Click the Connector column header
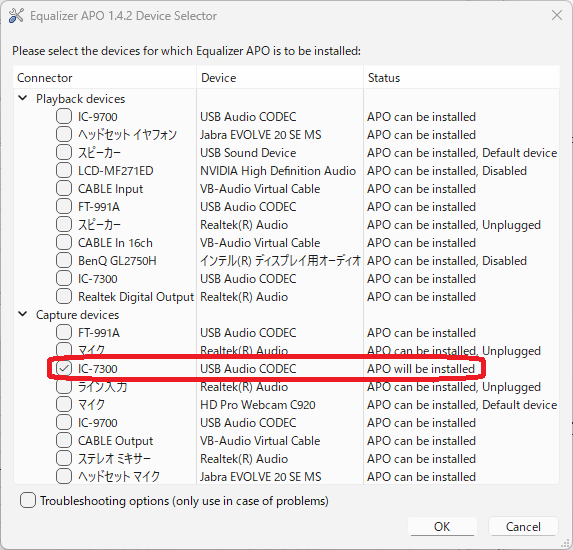 click(x=105, y=77)
